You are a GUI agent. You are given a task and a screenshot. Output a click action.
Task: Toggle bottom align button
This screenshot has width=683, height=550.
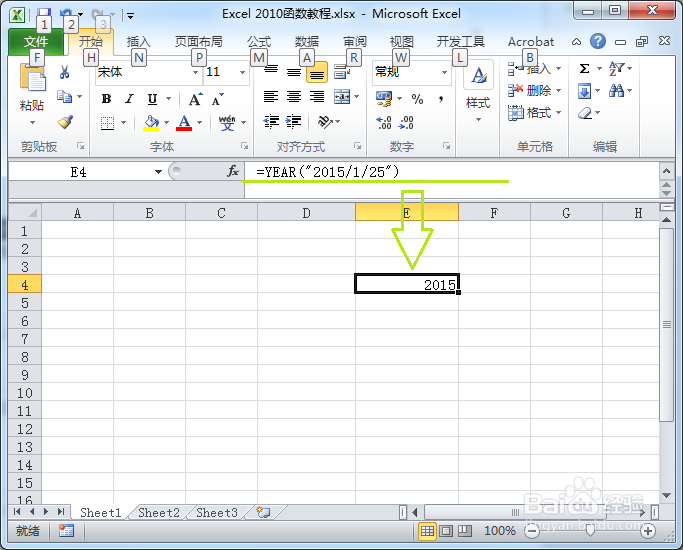click(317, 72)
